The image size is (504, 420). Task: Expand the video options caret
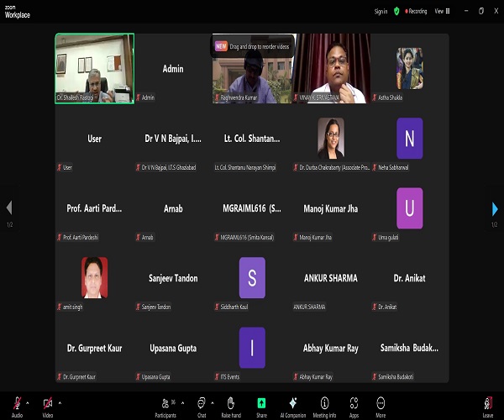[60, 402]
